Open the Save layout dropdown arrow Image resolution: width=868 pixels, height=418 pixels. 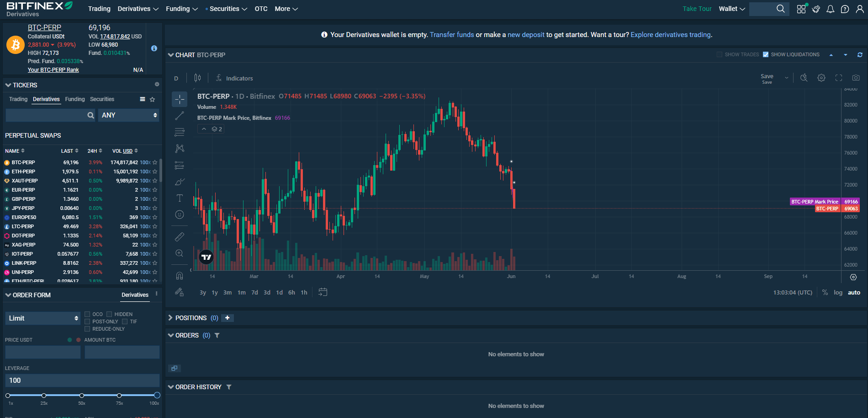[x=787, y=78]
